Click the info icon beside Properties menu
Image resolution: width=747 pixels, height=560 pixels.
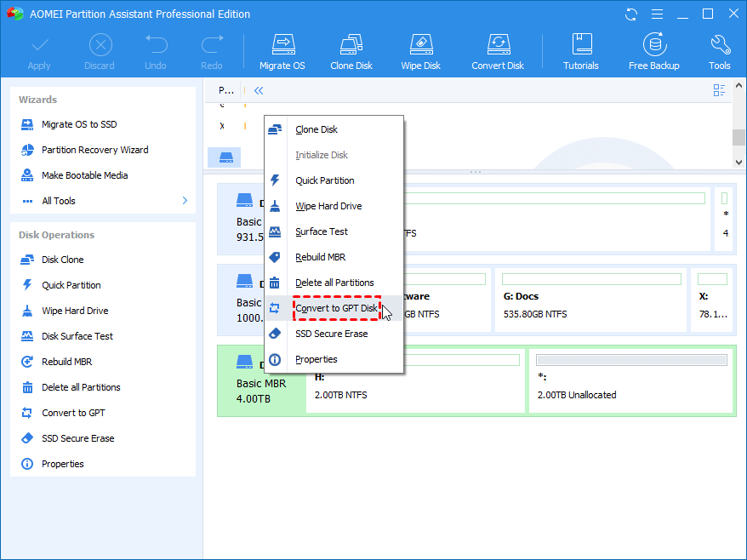[275, 359]
